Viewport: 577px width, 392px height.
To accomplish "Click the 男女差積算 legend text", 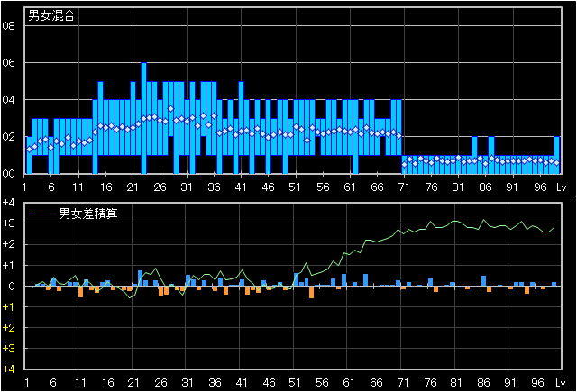I will (88, 214).
